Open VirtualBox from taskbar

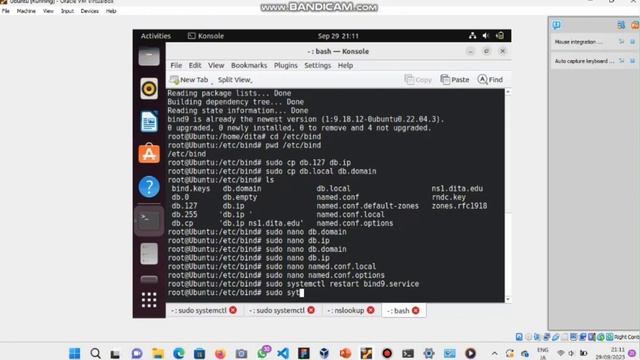[324, 353]
